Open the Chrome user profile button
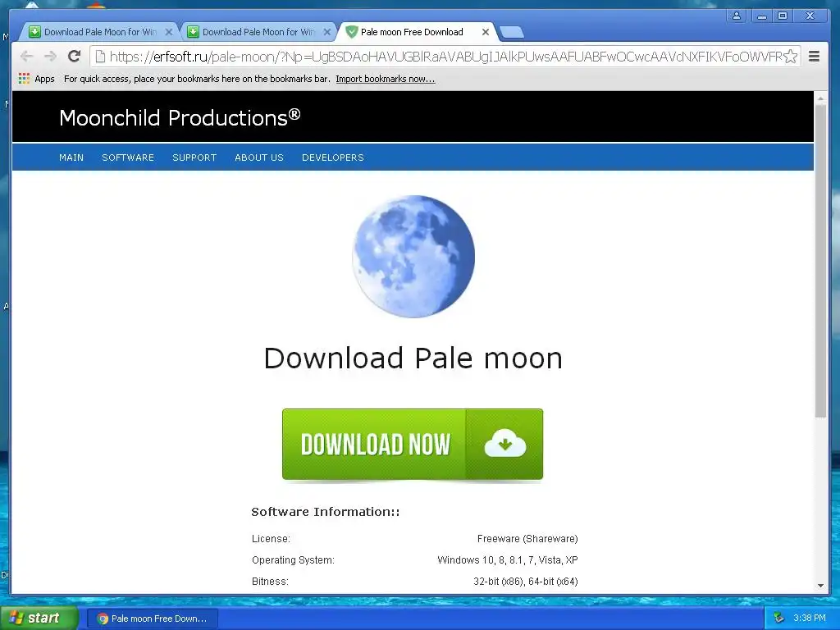Viewport: 840px width, 630px height. click(x=737, y=16)
